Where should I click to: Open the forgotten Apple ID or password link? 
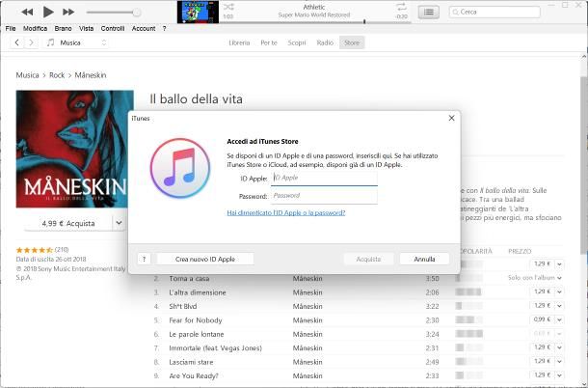click(x=286, y=213)
